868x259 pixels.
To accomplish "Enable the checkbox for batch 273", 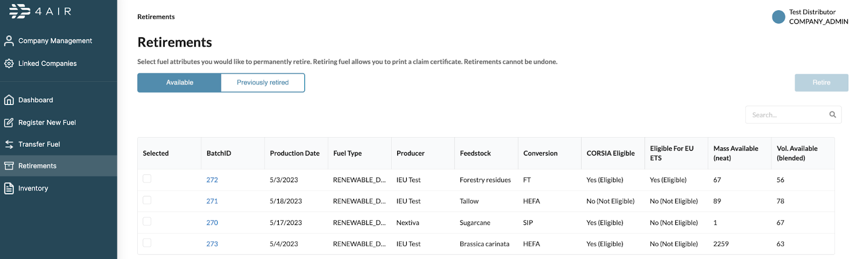I will click(147, 243).
